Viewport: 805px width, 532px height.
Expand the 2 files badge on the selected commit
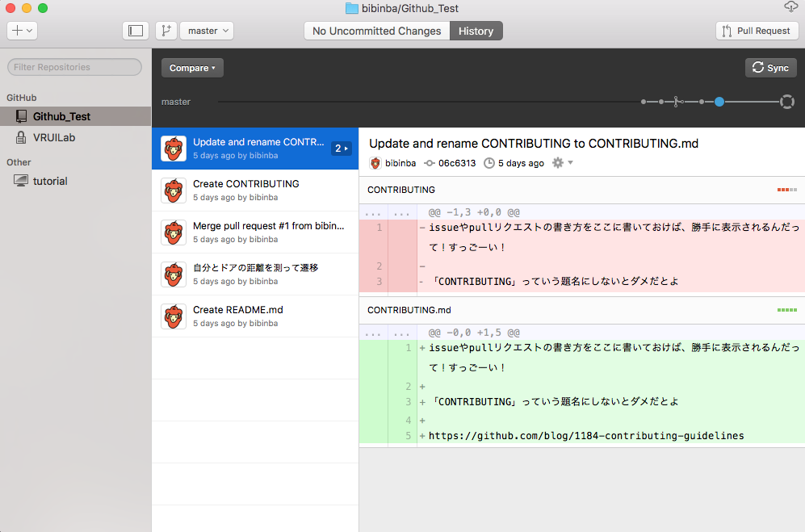tap(342, 149)
